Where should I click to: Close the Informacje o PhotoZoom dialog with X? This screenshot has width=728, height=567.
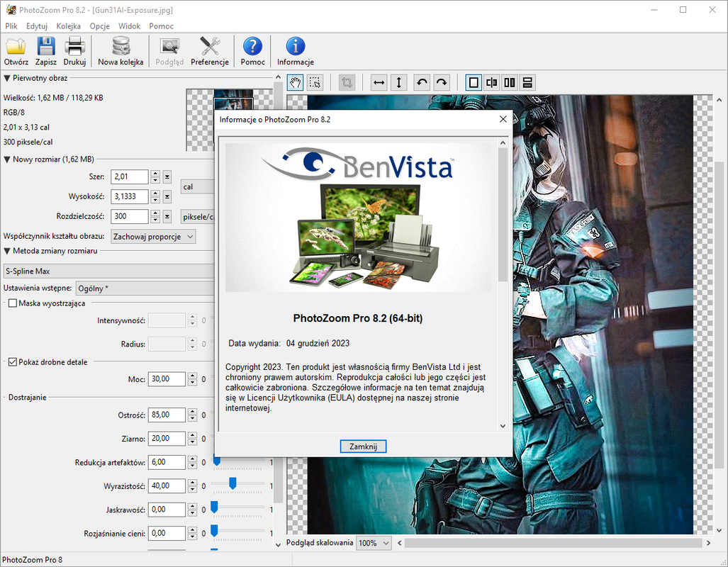click(x=503, y=119)
